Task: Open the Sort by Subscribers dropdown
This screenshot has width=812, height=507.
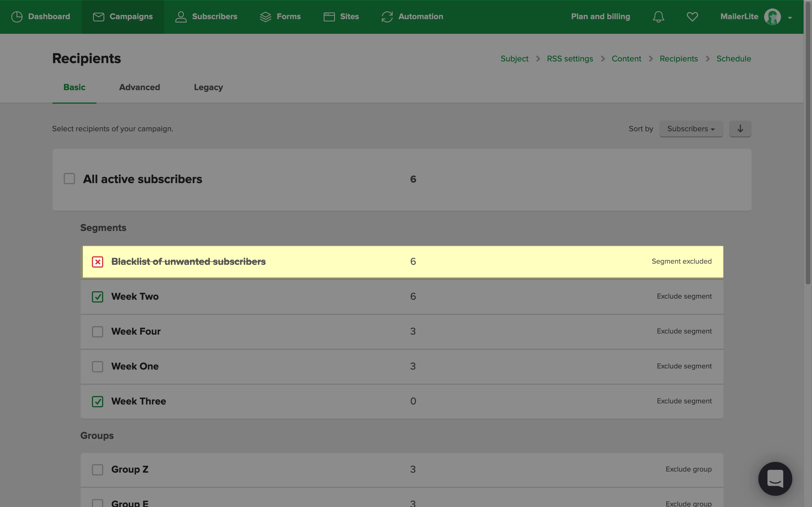Action: 691,129
